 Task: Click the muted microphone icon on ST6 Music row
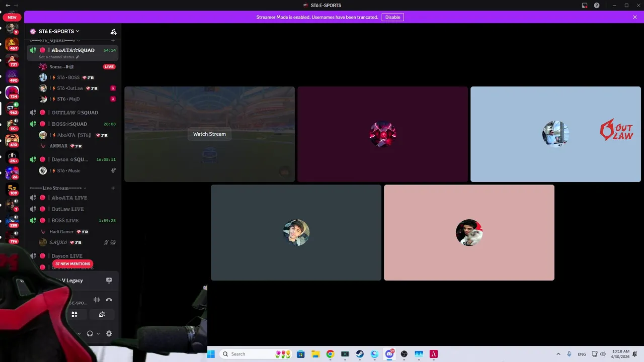[113, 170]
